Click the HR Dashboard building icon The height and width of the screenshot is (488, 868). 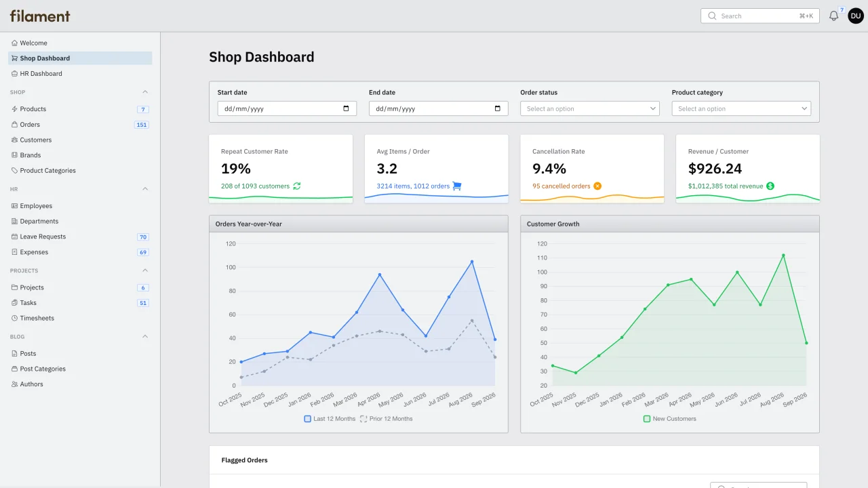pos(14,74)
